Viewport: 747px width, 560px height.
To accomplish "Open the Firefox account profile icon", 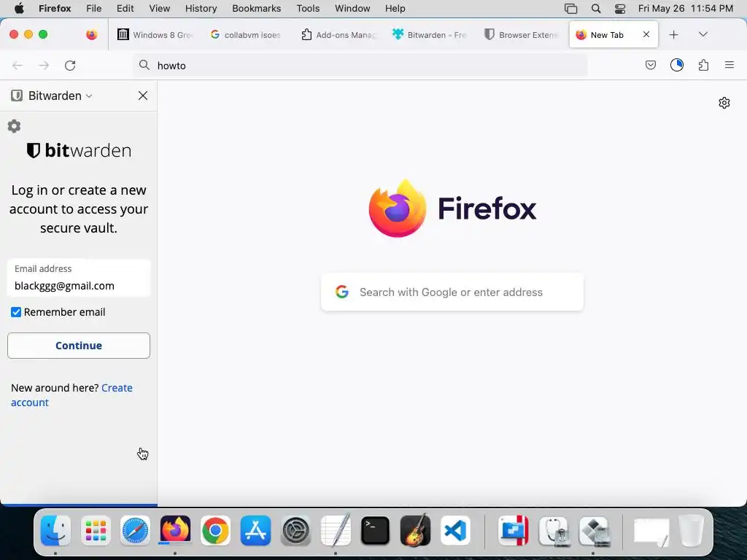I will point(677,65).
